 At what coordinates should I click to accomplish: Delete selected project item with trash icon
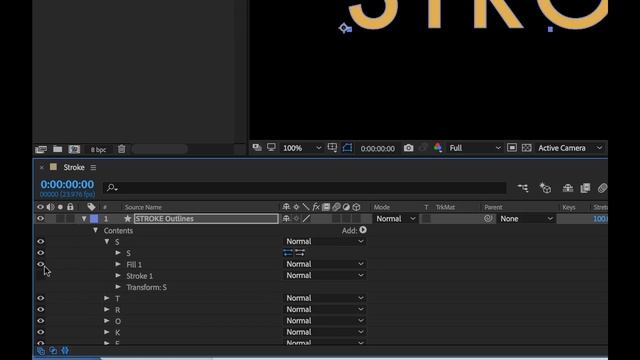coord(122,149)
